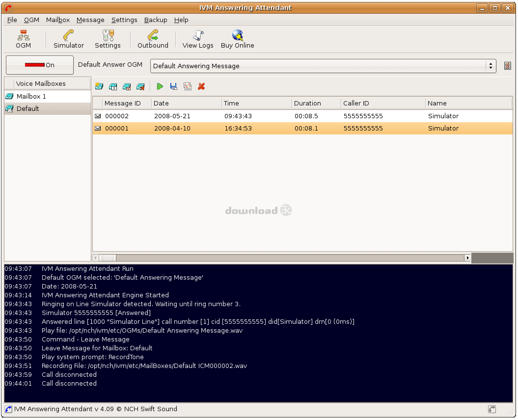Screen dimensions: 518x420
Task: Click time 09:43:43 in message list
Action: click(x=238, y=116)
